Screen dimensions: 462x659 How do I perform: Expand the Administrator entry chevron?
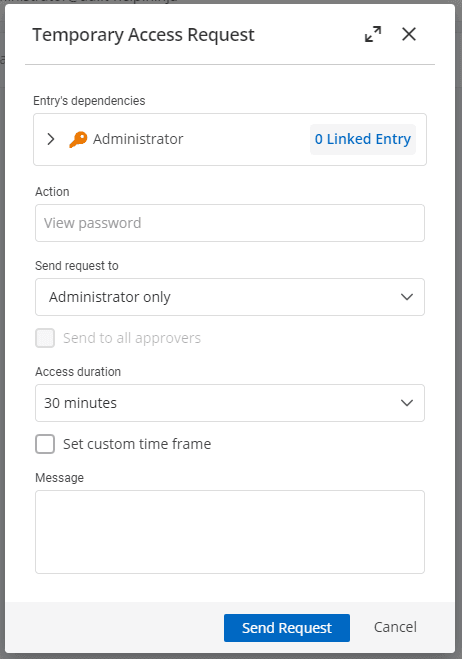pos(51,139)
